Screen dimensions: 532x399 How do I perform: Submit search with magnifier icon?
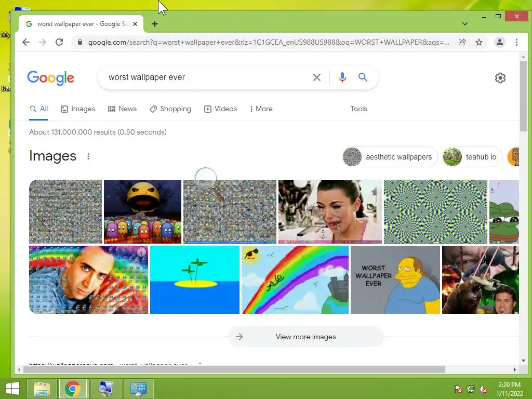tap(363, 77)
